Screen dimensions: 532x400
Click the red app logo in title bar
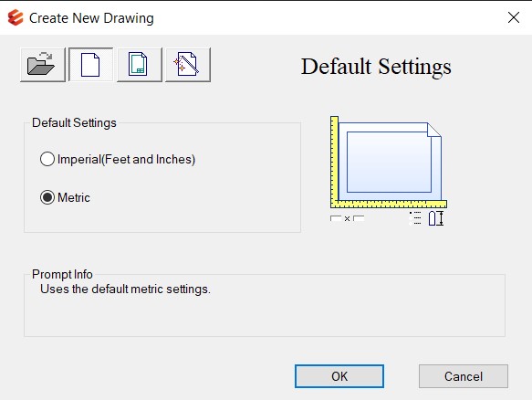[x=16, y=17]
